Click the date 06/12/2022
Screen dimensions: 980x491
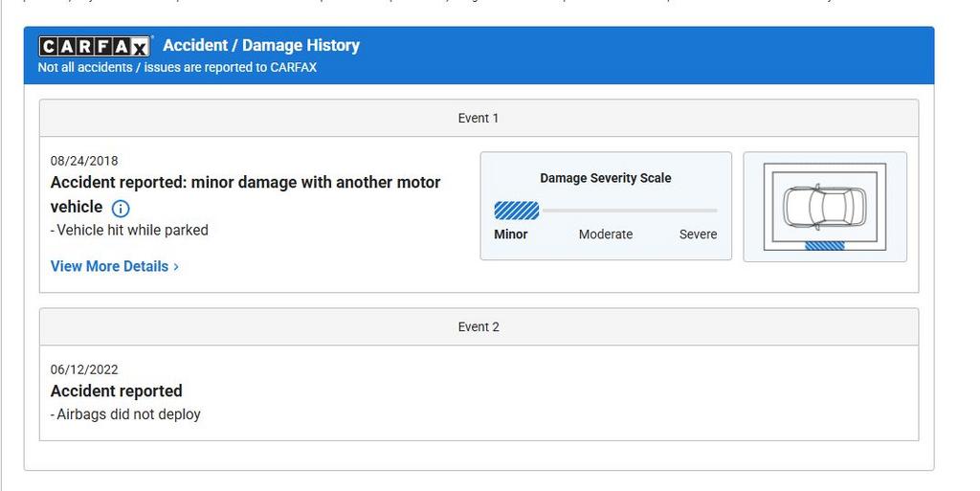click(x=84, y=369)
